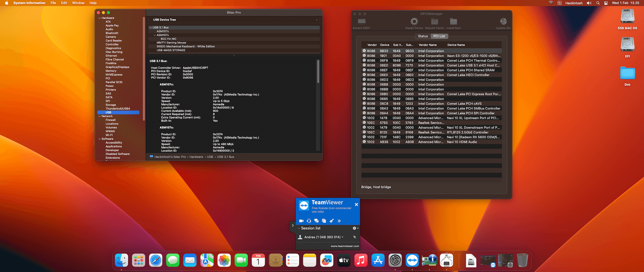Click Hardware in System Information path bar
This screenshot has height=272, width=644.
[196, 157]
